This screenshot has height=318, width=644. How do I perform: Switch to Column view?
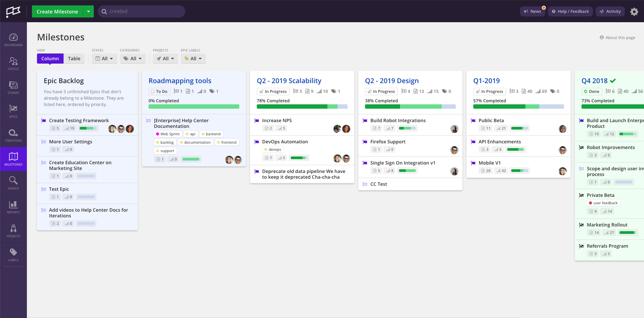click(50, 59)
